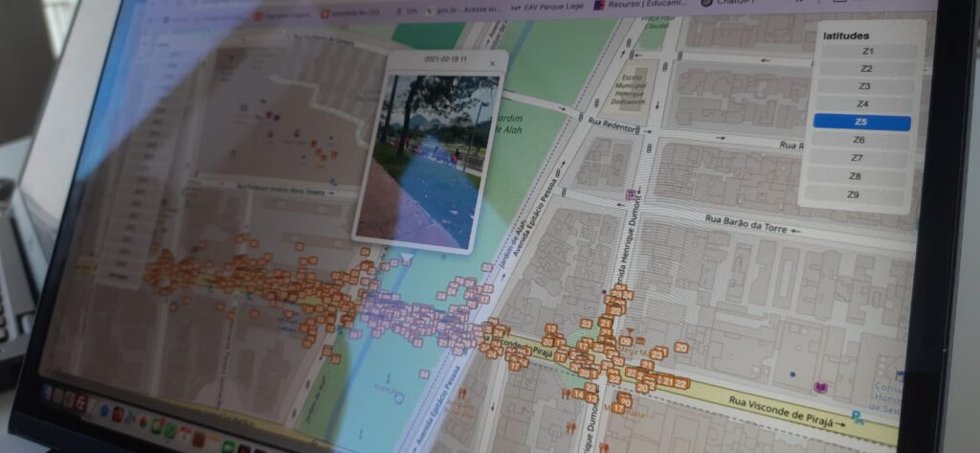
Task: Open the 'Recurso | Educami...' bookmark
Action: coord(638,6)
